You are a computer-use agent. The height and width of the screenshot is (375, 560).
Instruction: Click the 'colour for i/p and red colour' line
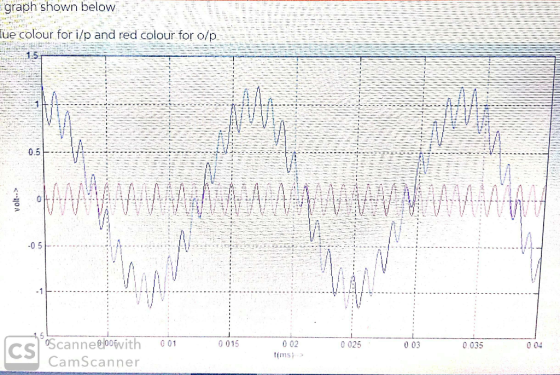point(108,35)
